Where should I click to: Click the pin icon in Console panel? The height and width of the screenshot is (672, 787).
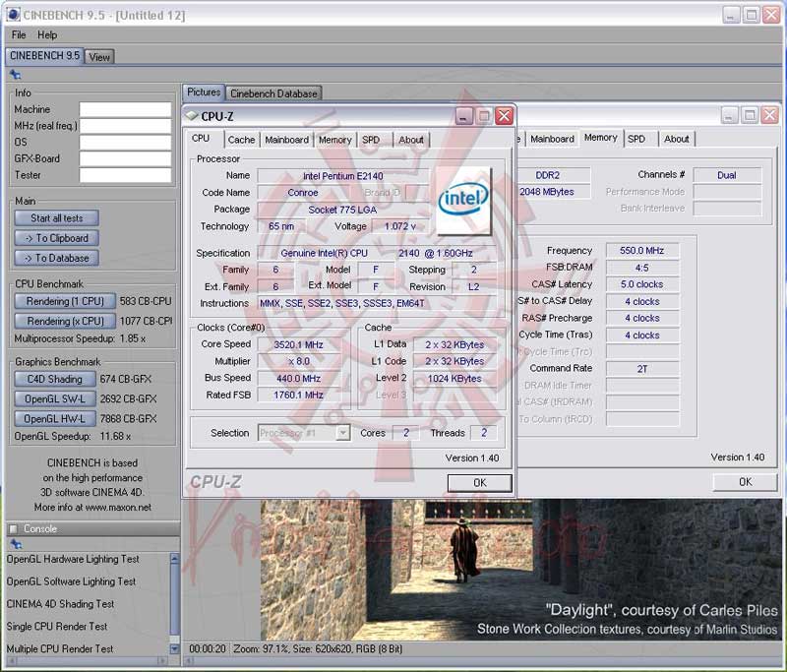pyautogui.click(x=16, y=543)
